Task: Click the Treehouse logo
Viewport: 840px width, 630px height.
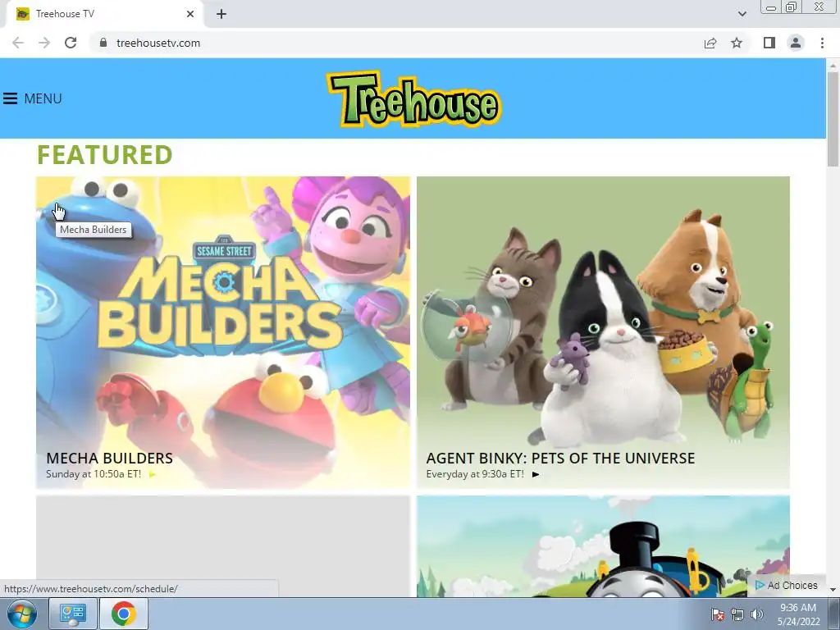Action: coord(413,99)
